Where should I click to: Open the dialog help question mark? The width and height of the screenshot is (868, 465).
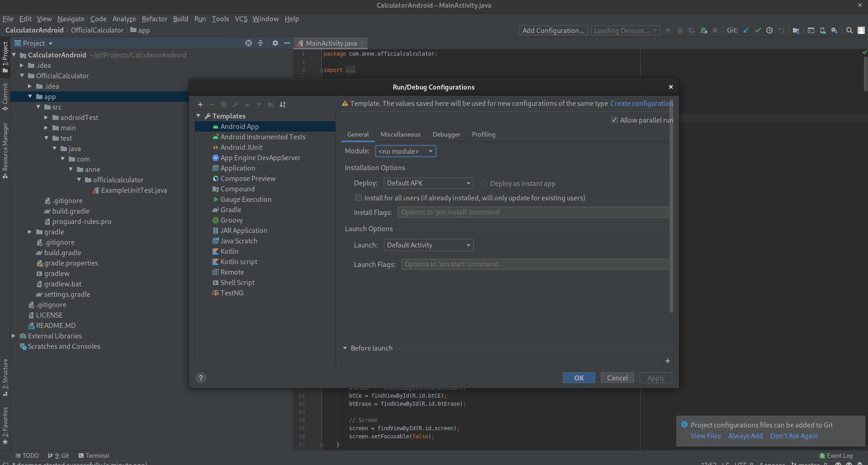point(201,378)
